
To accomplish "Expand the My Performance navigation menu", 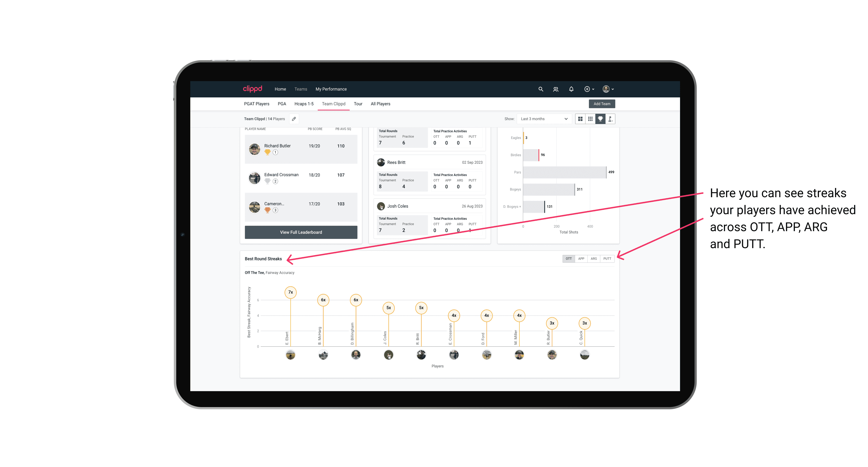I will pos(332,89).
